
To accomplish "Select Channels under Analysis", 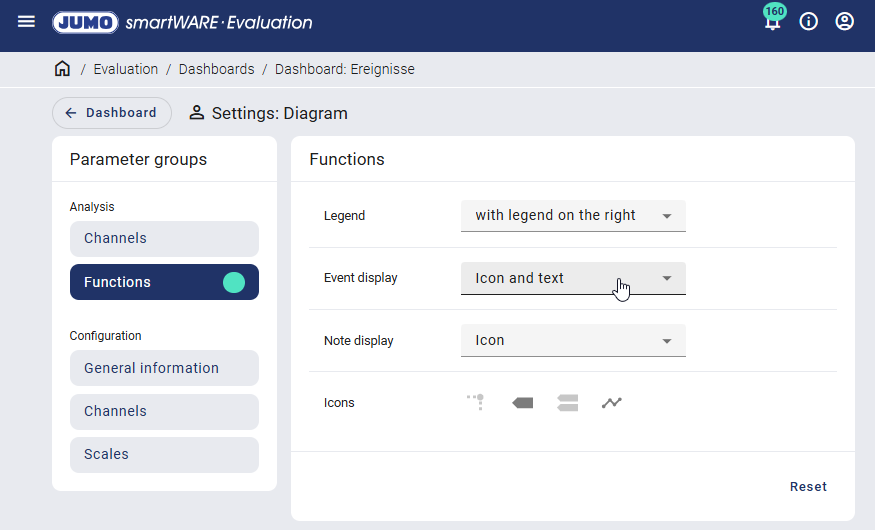I will coord(164,239).
